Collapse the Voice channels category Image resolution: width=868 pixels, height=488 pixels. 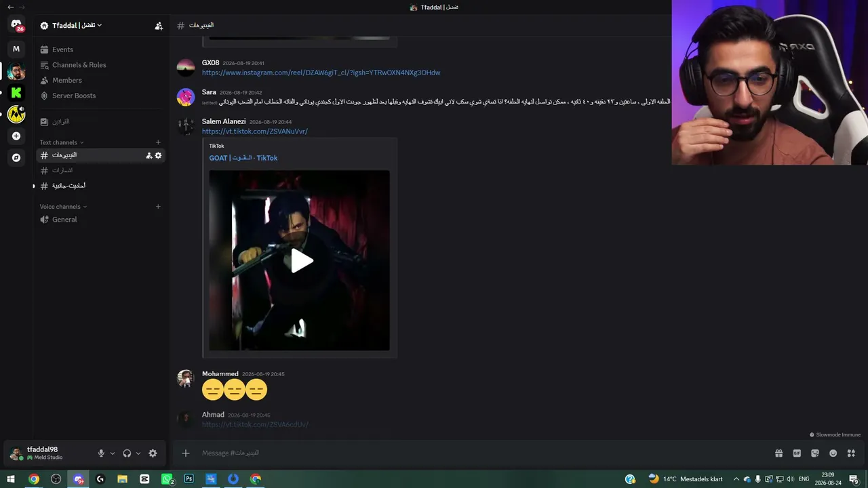(63, 207)
